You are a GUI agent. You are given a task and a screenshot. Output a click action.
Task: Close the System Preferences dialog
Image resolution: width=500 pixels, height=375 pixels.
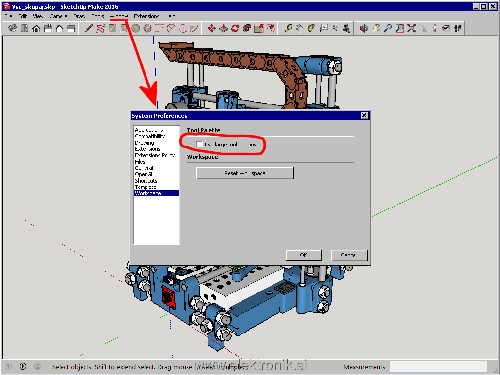click(364, 115)
